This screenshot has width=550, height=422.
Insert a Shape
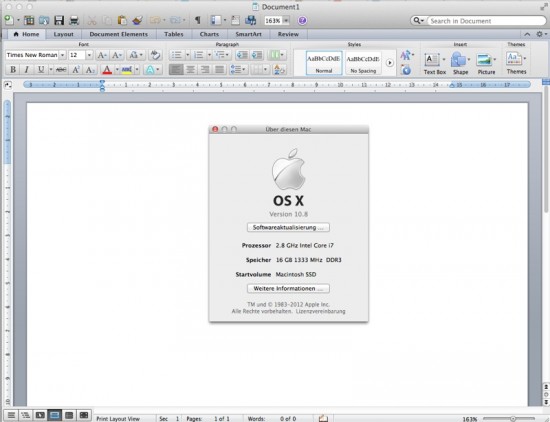460,63
